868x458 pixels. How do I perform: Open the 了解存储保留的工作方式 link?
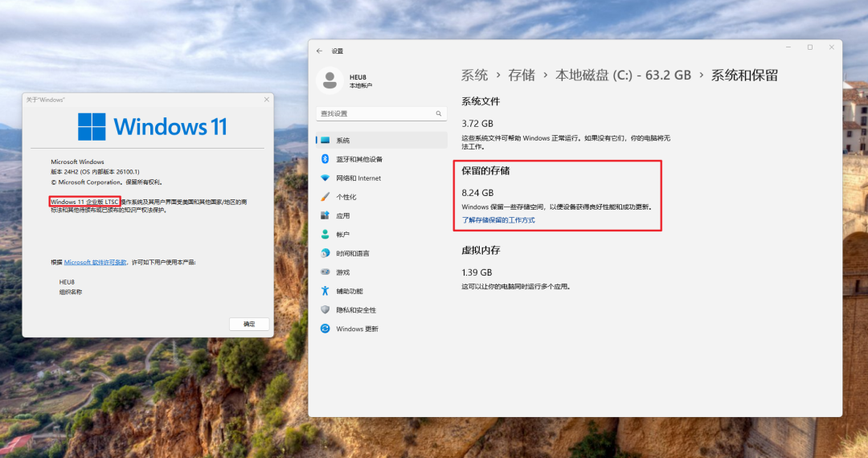[498, 220]
